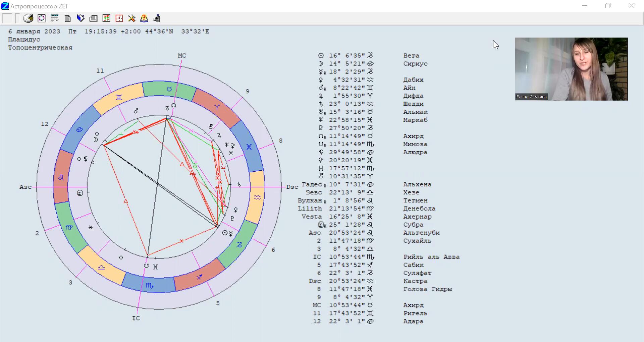This screenshot has width=644, height=342.
Task: Click the exit door icon in toolbar
Action: click(157, 18)
